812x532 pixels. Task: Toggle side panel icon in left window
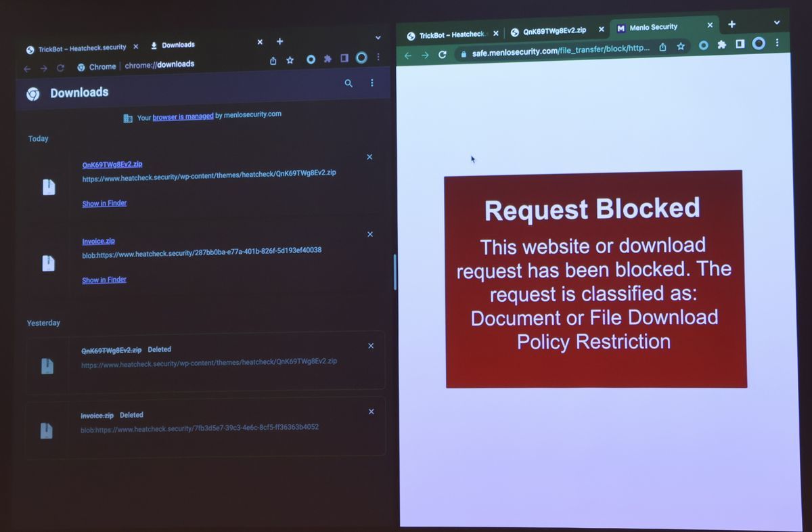pyautogui.click(x=344, y=58)
